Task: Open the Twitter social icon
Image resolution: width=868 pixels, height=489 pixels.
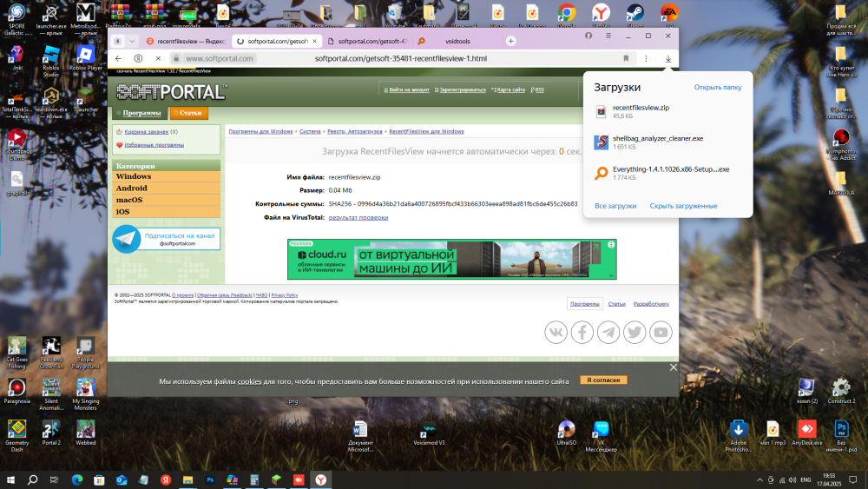Action: 635,333
